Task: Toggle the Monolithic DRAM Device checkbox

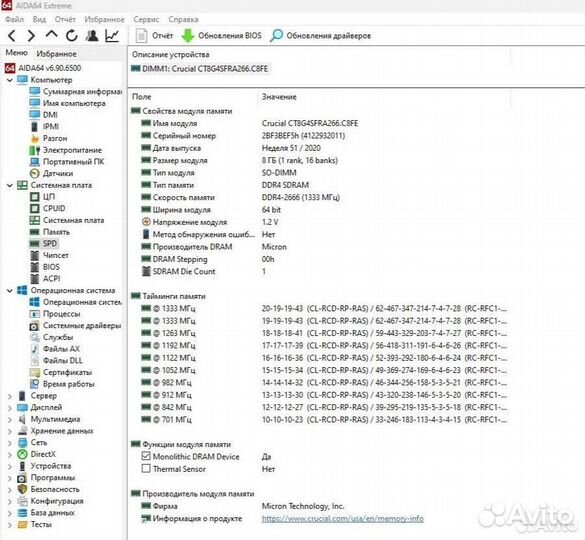Action: point(146,456)
